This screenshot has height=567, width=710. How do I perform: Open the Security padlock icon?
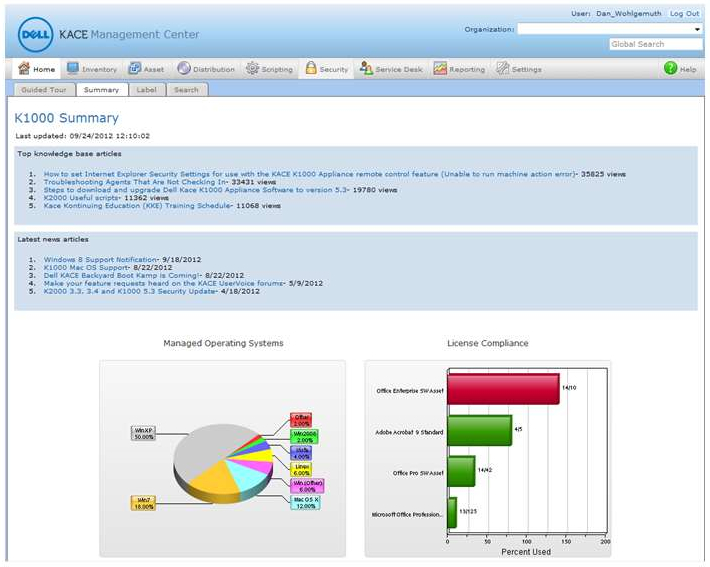311,68
